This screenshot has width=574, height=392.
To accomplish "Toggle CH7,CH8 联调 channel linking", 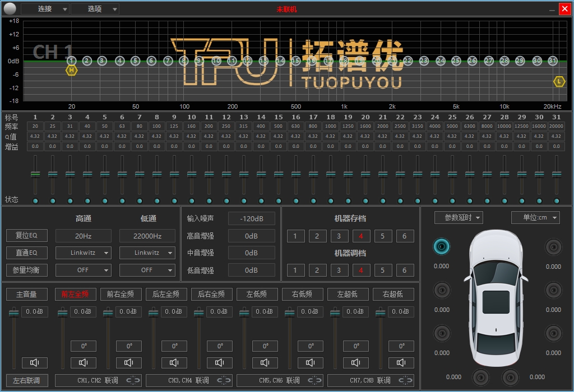I will (x=371, y=380).
